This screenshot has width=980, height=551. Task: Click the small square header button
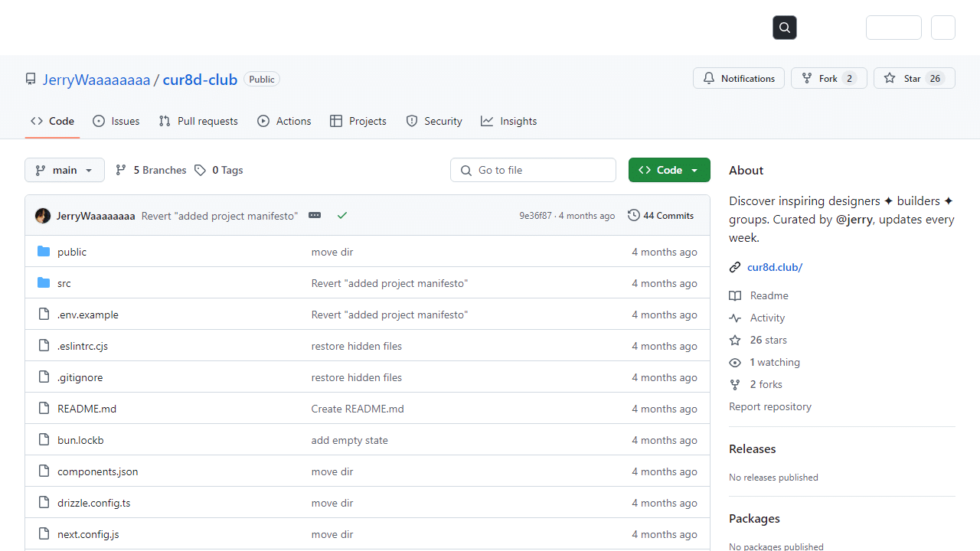click(x=943, y=28)
